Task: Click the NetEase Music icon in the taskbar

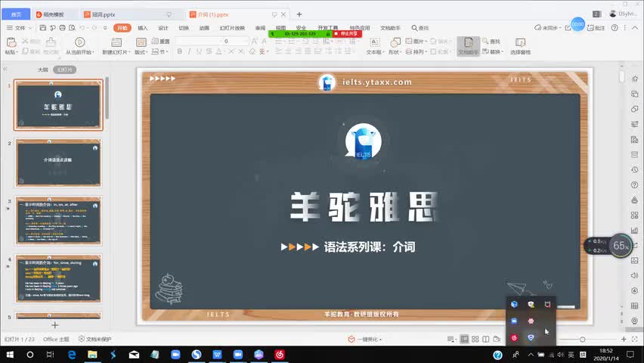Action: tap(280, 355)
